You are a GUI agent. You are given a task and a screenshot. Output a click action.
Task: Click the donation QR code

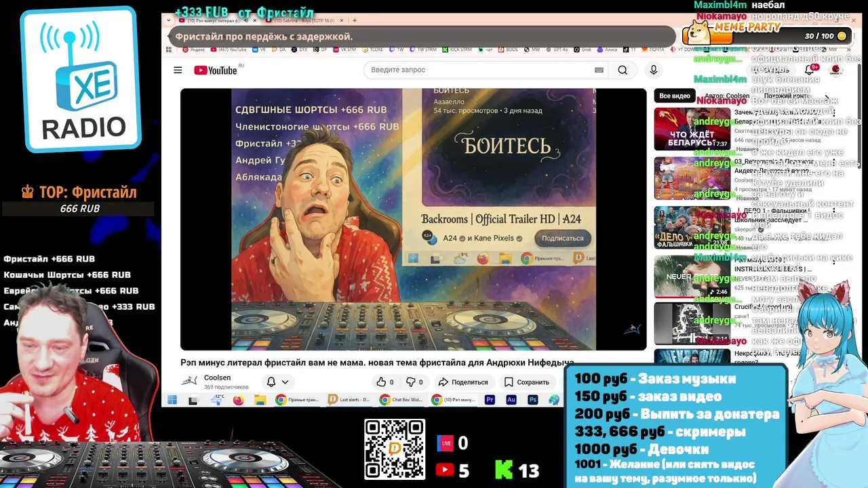click(395, 449)
